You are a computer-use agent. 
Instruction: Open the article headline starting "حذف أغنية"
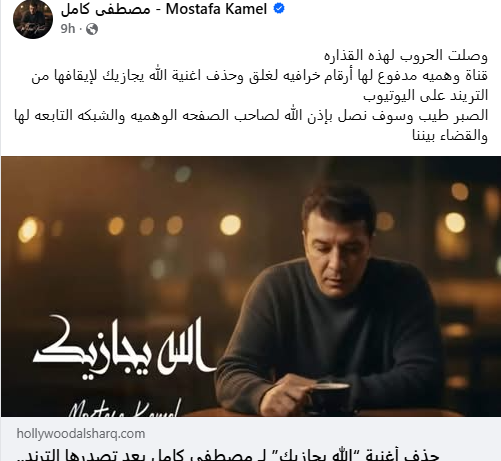[x=229, y=455]
